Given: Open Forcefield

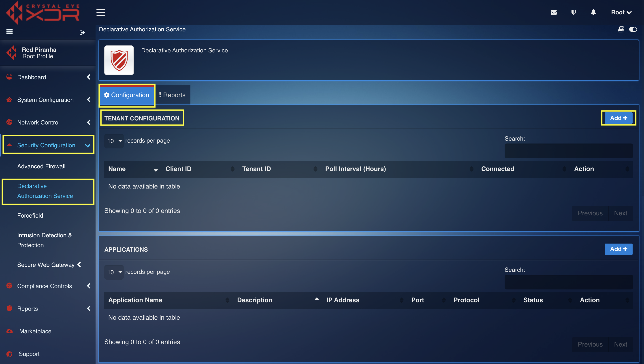Looking at the screenshot, I should point(30,215).
